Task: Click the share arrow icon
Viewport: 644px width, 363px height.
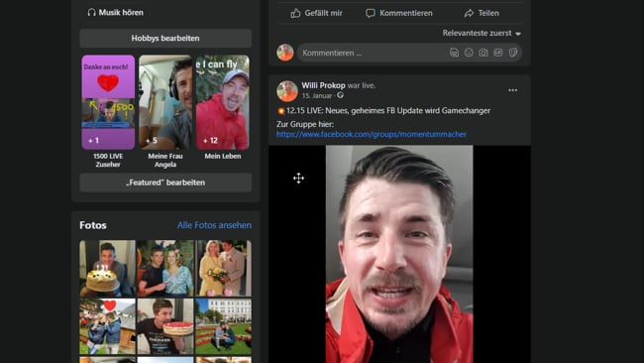Action: (469, 13)
